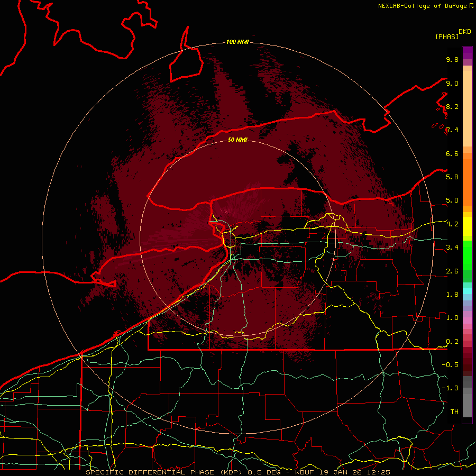Select the bright yellow band of the color bar

pyautogui.click(x=467, y=226)
